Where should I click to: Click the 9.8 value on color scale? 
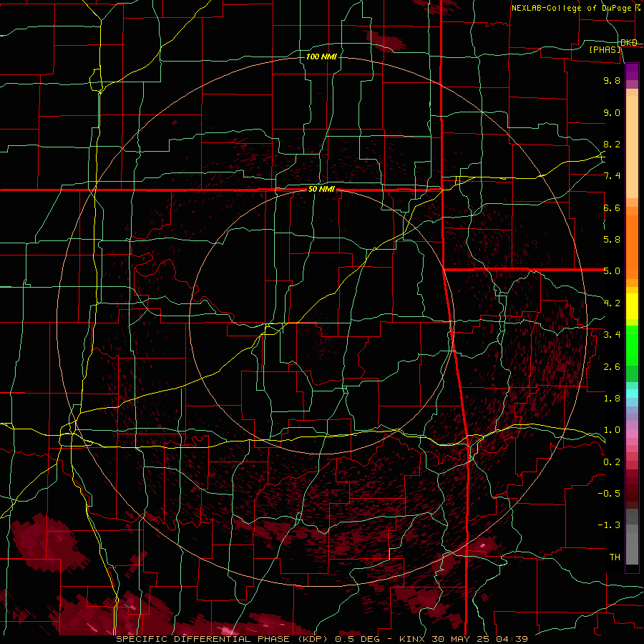click(x=612, y=80)
